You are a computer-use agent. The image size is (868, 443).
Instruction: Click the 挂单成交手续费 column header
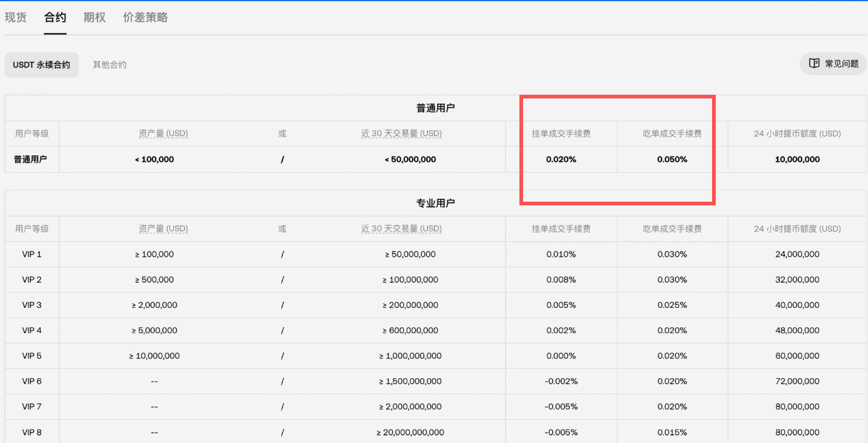[561, 133]
